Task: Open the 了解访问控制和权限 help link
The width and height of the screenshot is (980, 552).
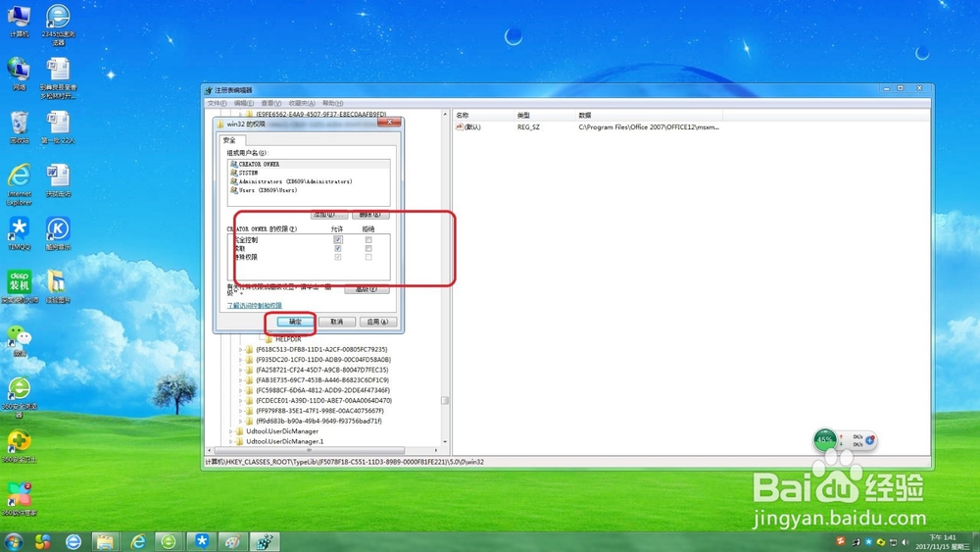Action: pos(255,305)
